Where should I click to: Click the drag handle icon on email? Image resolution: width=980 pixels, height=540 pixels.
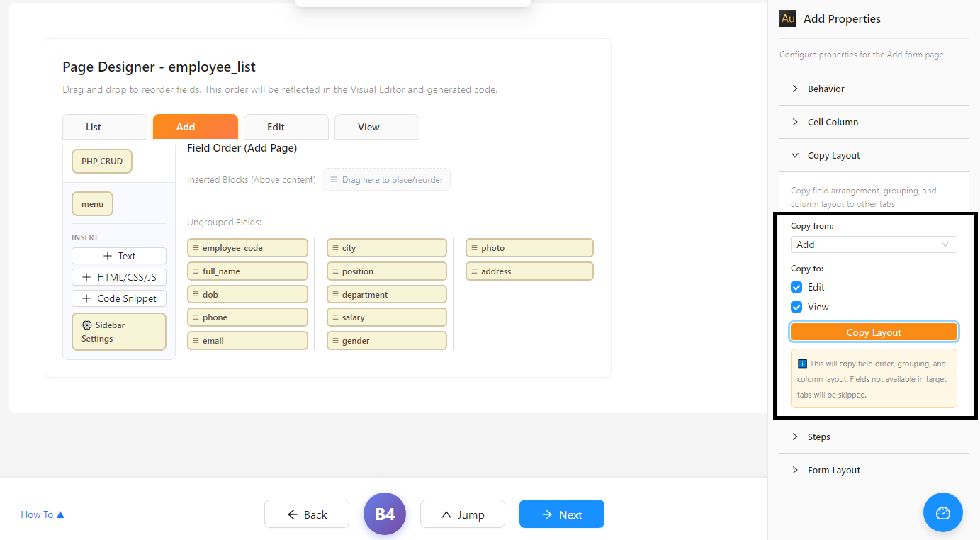pyautogui.click(x=196, y=341)
